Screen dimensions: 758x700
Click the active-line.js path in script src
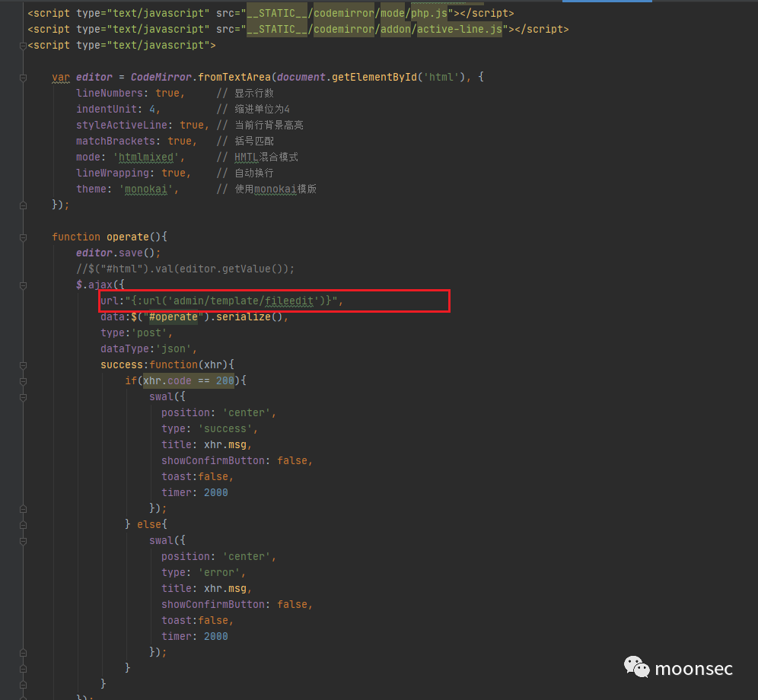tap(459, 29)
